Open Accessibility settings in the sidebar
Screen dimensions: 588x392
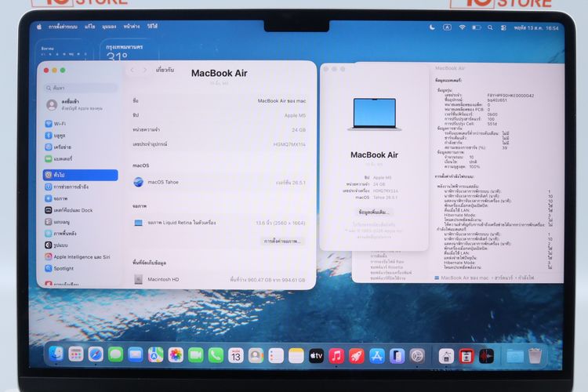click(x=80, y=187)
